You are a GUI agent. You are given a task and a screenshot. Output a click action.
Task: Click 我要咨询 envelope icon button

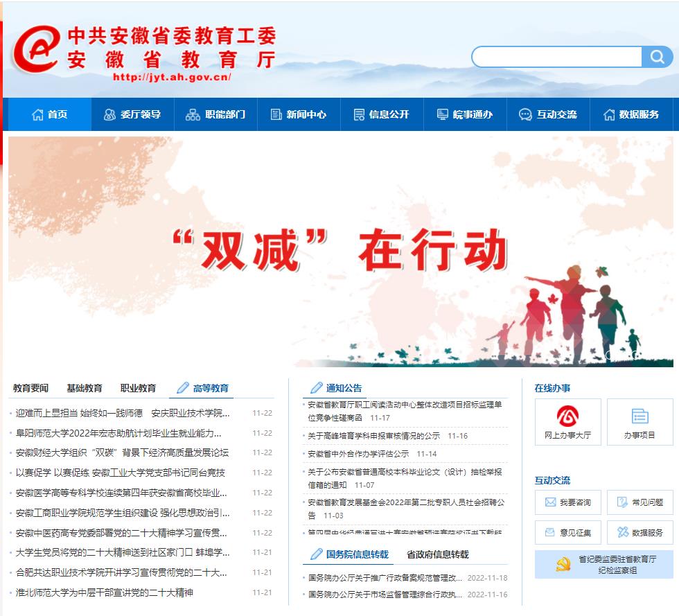click(567, 502)
